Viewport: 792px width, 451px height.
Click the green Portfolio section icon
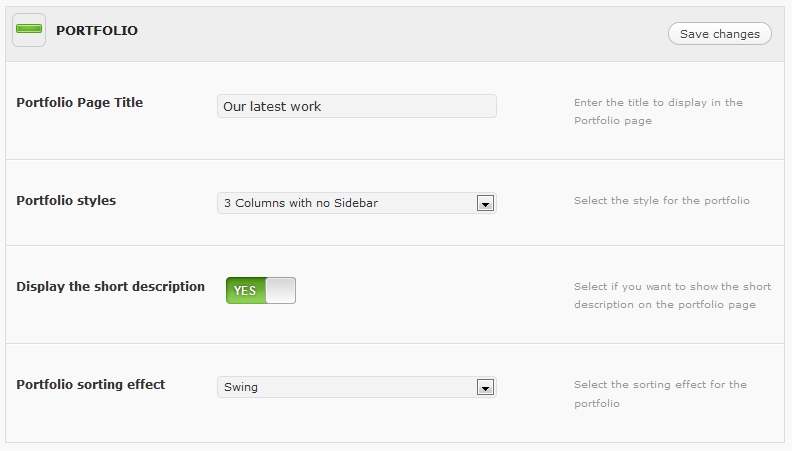pyautogui.click(x=29, y=31)
